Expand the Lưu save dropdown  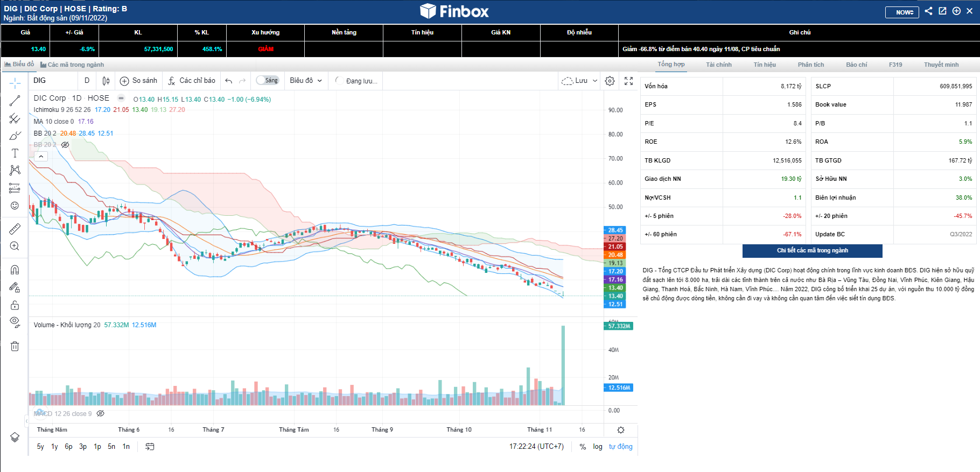(x=594, y=81)
